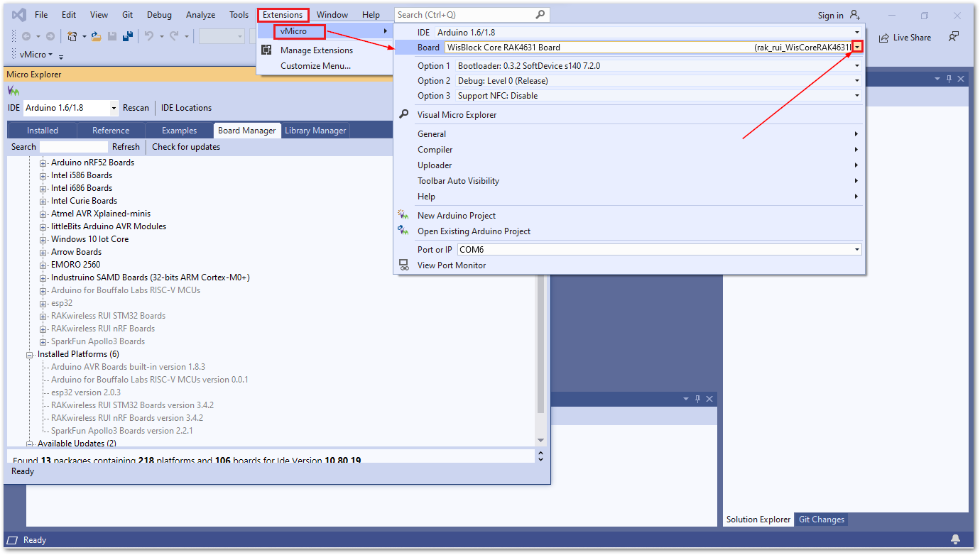Open the Board dropdown arrow

click(858, 47)
